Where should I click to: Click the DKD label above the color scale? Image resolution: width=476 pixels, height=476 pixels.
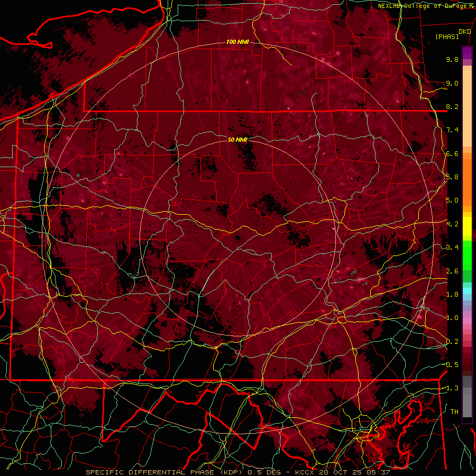point(464,32)
